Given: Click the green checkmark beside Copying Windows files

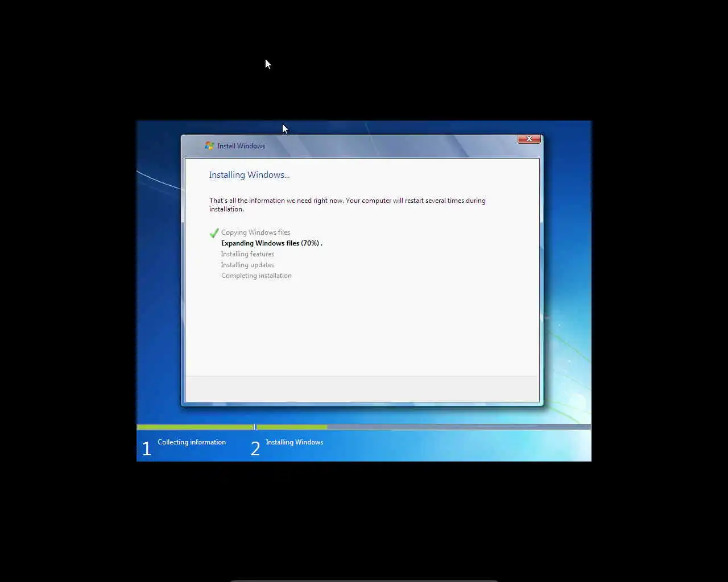Looking at the screenshot, I should coord(214,233).
